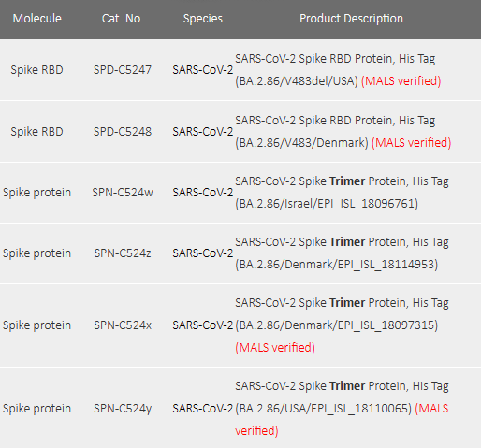The height and width of the screenshot is (448, 481).
Task: Click the Species column header
Action: (203, 19)
